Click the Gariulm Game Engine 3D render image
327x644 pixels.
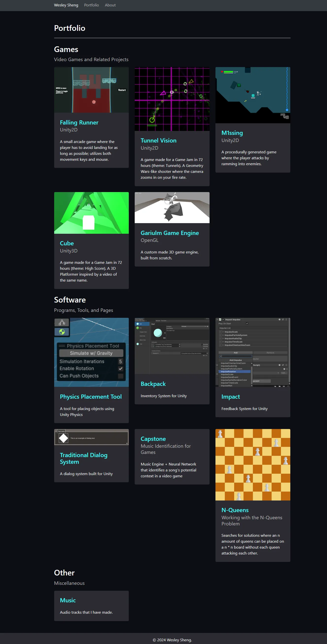click(172, 208)
